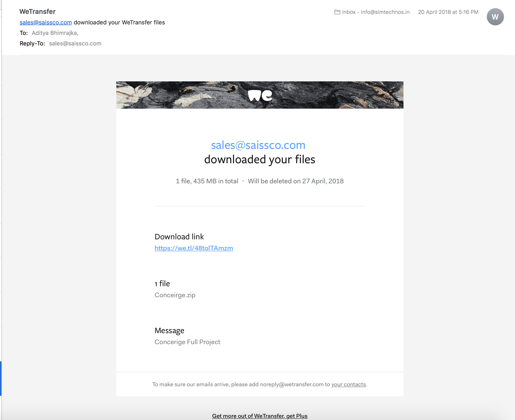The image size is (515, 420).
Task: Click 'Will be deleted on 27 April, 2018'
Action: 296,181
